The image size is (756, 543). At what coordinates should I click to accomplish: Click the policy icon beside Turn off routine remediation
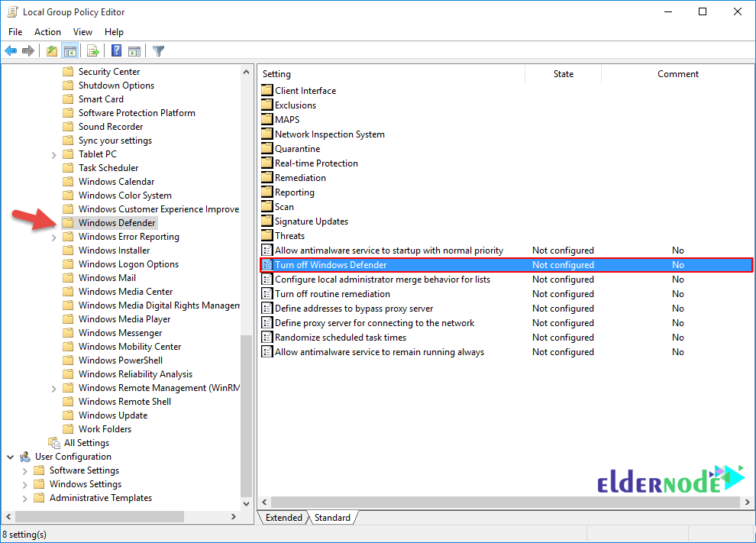point(267,294)
